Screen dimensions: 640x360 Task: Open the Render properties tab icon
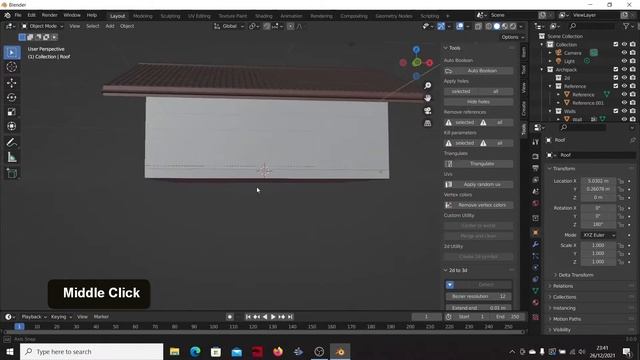[536, 156]
